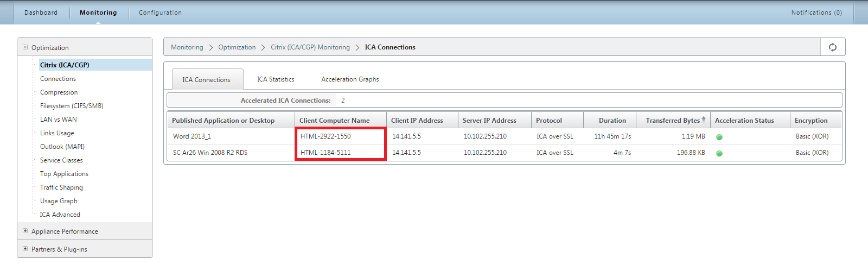Open Traffic Shaping from the sidebar
This screenshot has width=868, height=263.
(x=61, y=187)
